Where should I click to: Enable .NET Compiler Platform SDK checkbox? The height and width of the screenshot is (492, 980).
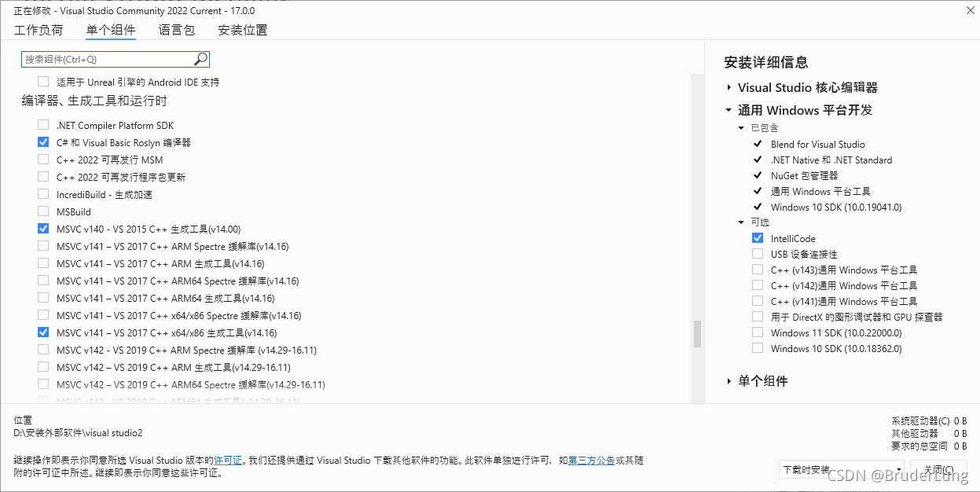click(x=43, y=126)
